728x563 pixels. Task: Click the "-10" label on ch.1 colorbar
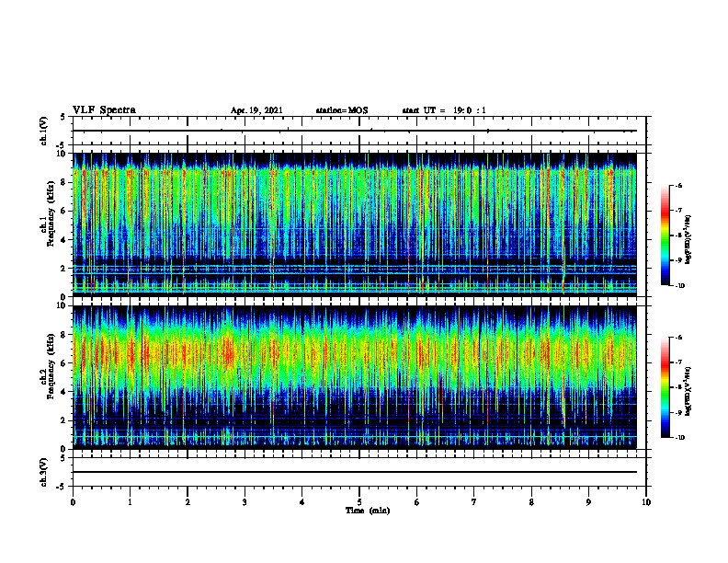click(679, 286)
